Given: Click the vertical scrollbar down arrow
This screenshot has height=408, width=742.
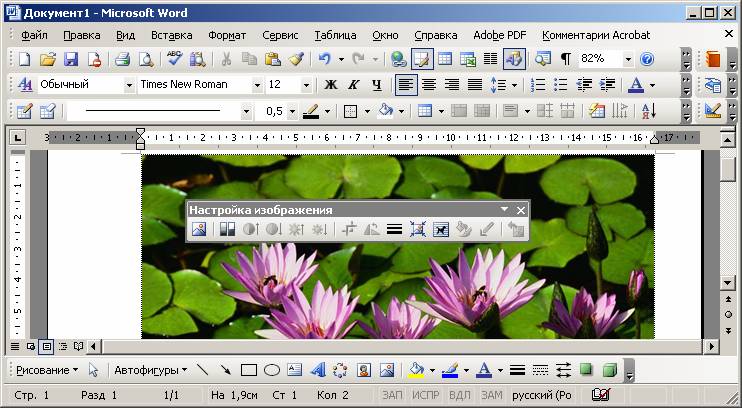Looking at the screenshot, I should point(729,331).
